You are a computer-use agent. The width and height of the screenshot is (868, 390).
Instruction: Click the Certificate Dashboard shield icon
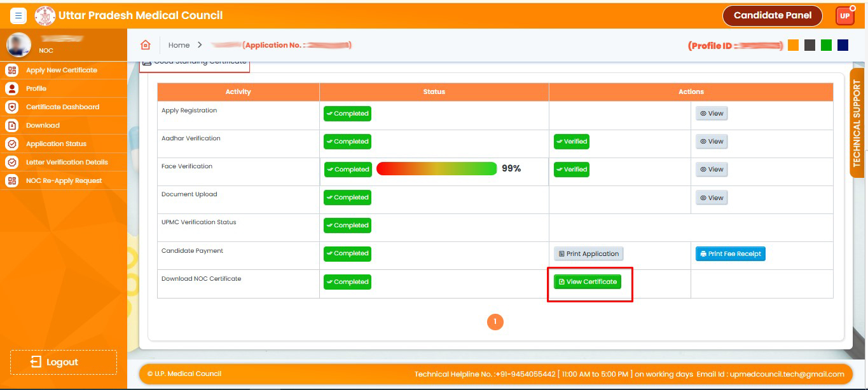coord(11,107)
